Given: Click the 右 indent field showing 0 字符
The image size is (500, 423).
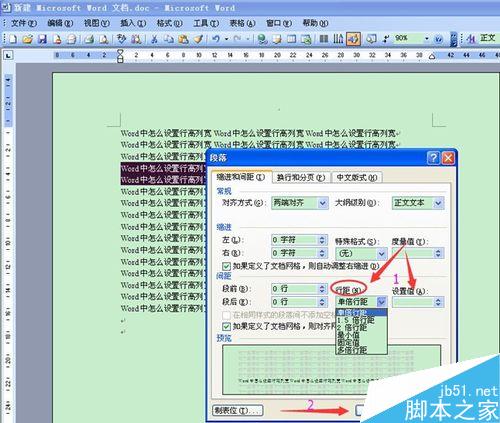Looking at the screenshot, I should tap(299, 253).
